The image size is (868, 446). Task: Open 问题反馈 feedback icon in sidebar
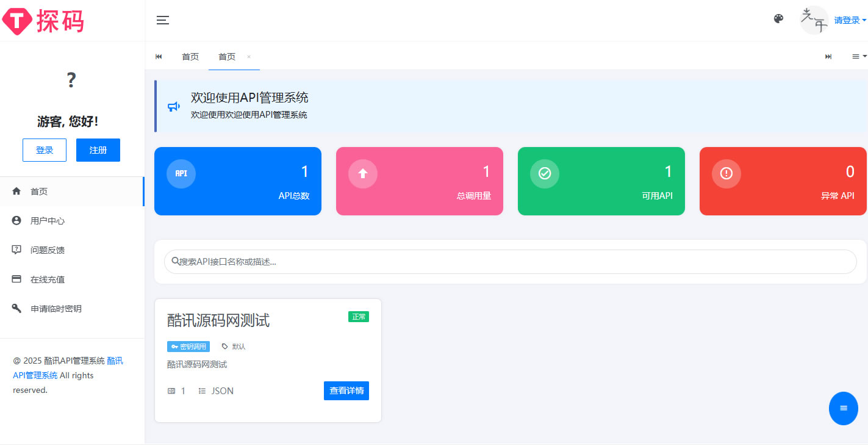(16, 250)
